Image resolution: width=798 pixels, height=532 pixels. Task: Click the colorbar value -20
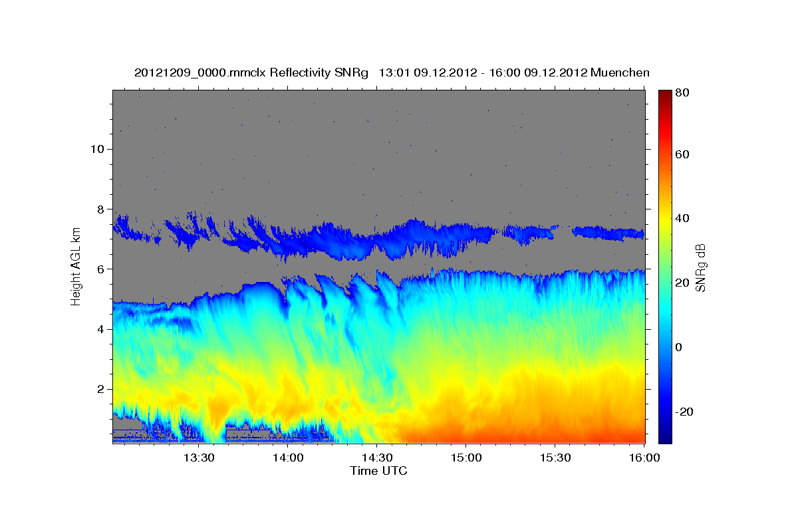coord(685,412)
